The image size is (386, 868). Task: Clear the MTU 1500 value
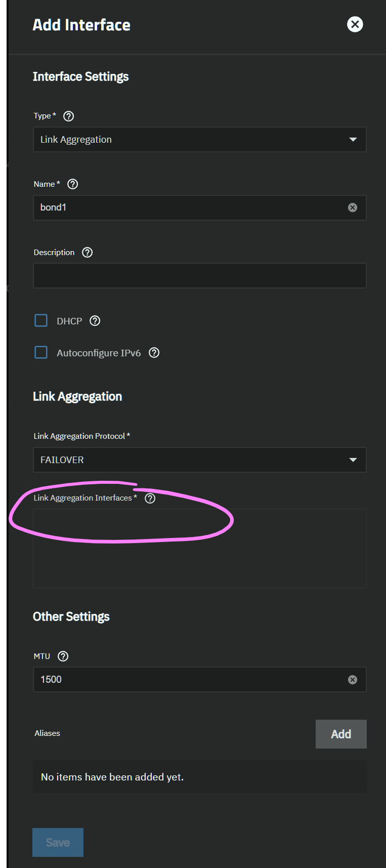[353, 680]
